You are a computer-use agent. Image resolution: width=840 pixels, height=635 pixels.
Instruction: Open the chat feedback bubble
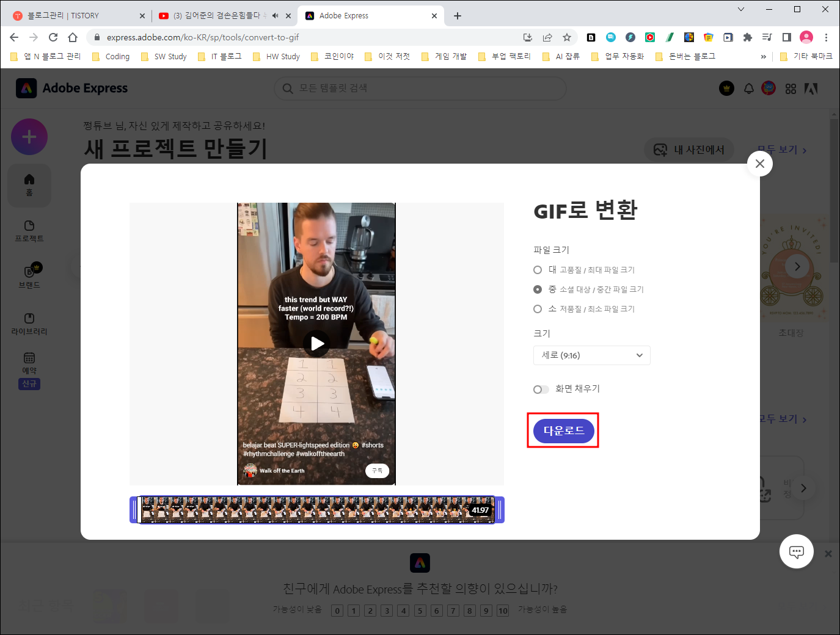tap(796, 551)
